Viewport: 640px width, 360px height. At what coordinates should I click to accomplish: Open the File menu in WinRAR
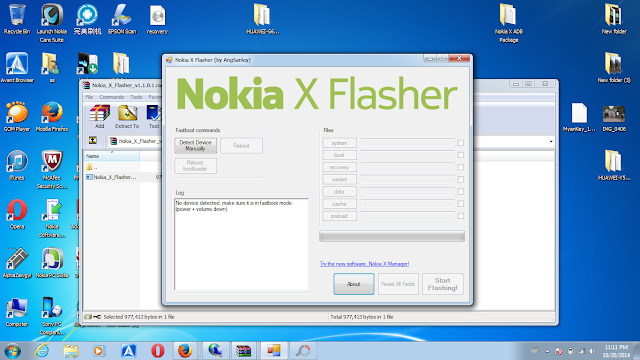[89, 97]
